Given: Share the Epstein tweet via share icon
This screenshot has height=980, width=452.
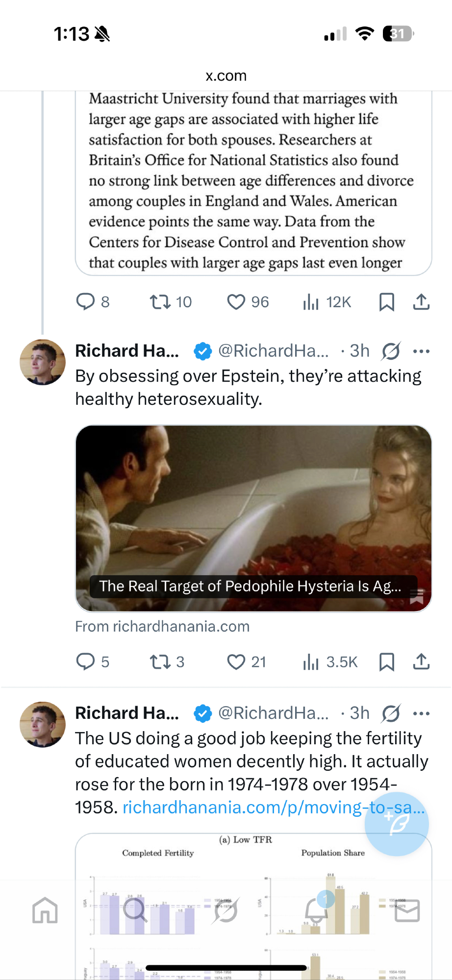Looking at the screenshot, I should [421, 661].
